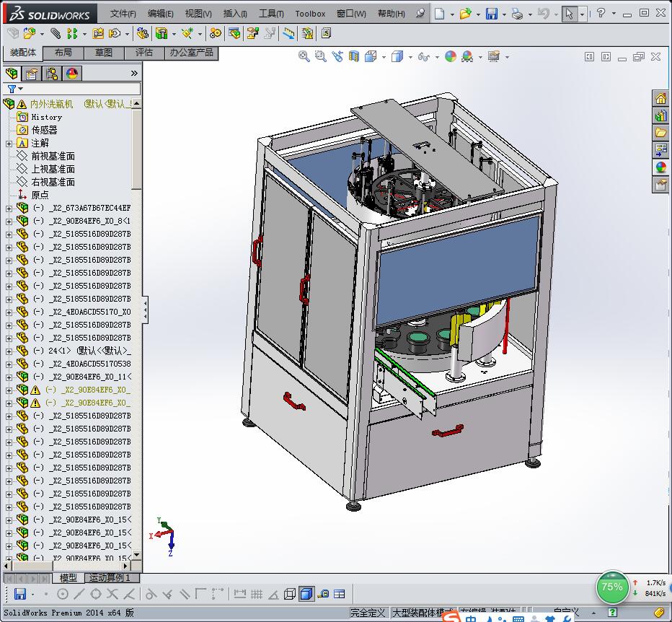Switch to the 办公室产品 tab

[x=191, y=53]
